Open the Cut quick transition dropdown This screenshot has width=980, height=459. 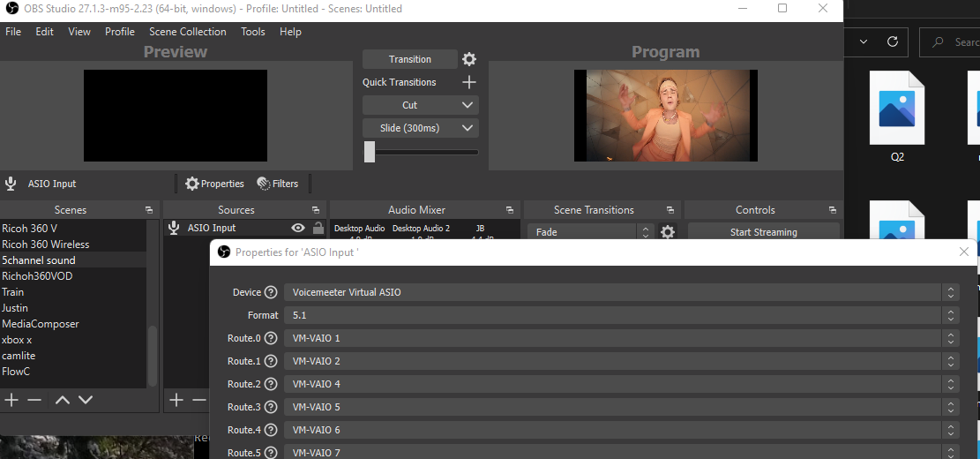tap(420, 105)
